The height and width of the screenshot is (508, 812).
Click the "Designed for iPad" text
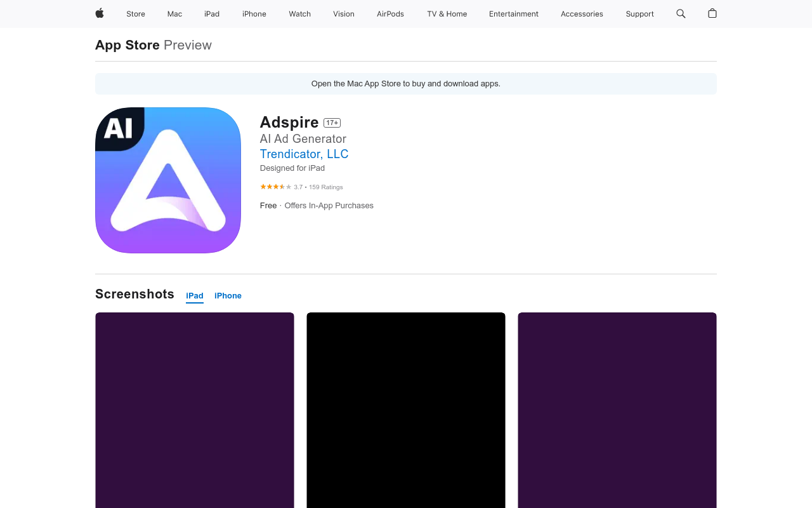[x=292, y=168]
